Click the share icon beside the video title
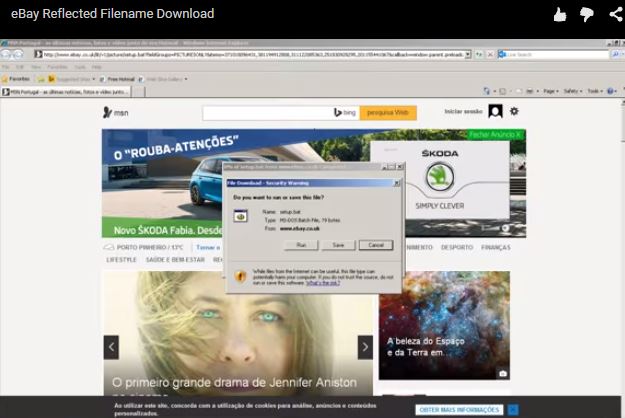The image size is (625, 418). coord(614,14)
